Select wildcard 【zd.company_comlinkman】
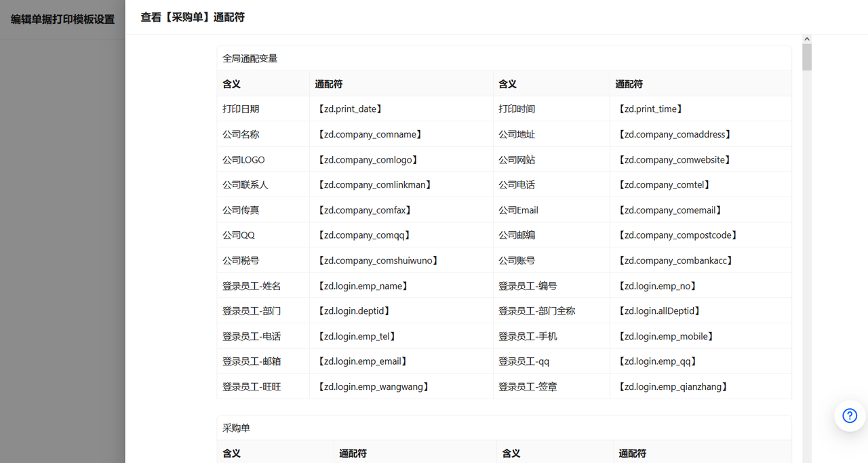The width and height of the screenshot is (868, 463). click(x=374, y=185)
